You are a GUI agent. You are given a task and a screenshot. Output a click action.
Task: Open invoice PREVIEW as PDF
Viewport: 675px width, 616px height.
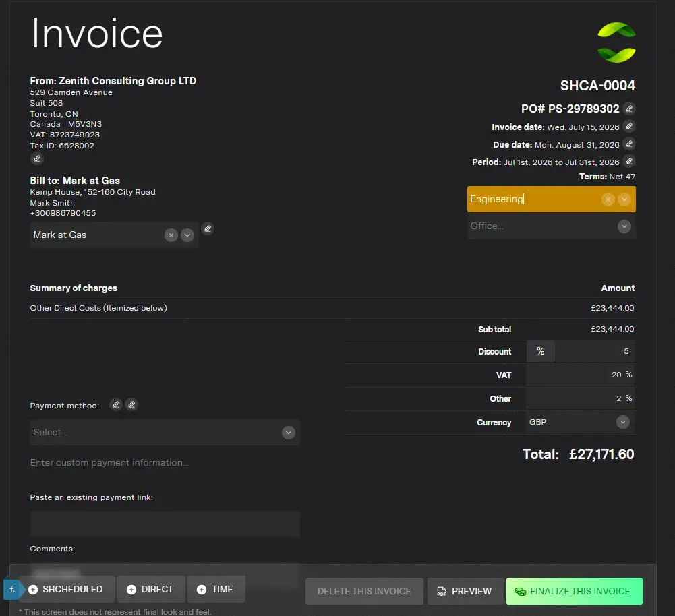pyautogui.click(x=465, y=592)
